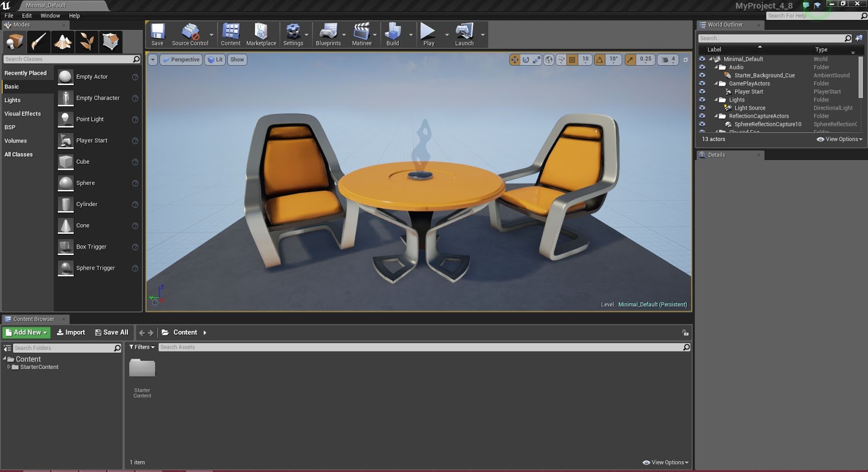Screen dimensions: 868x472
Task: Select the rotate gizmo tool in viewport
Action: 526,60
